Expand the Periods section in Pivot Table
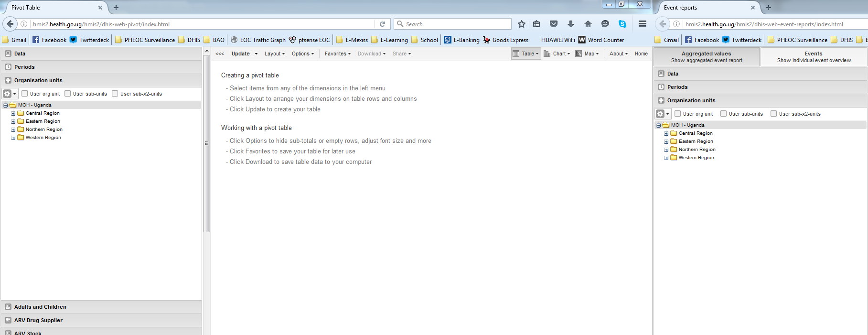 101,67
